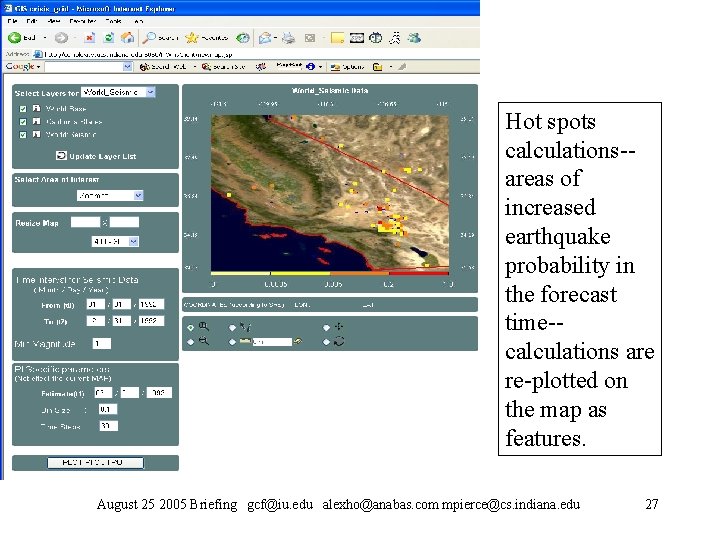Viewport: 720px width, 540px height.
Task: Uncheck the California States layer checkbox
Action: 23,122
